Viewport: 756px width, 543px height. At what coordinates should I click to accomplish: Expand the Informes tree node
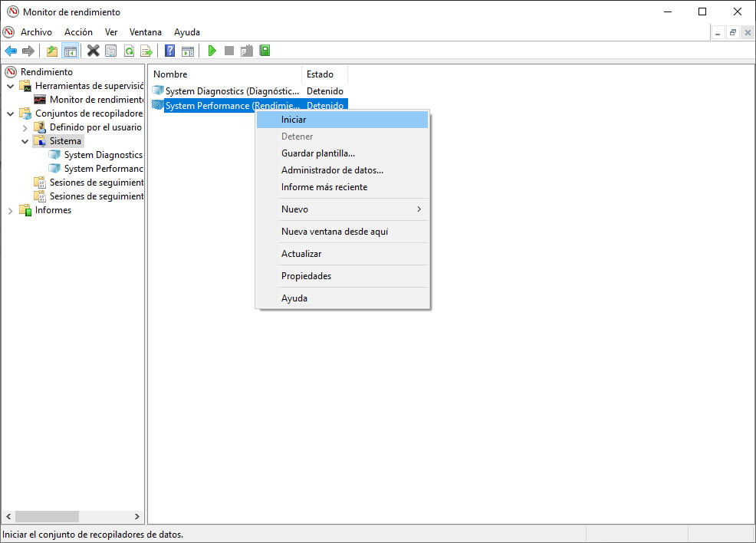tap(10, 211)
